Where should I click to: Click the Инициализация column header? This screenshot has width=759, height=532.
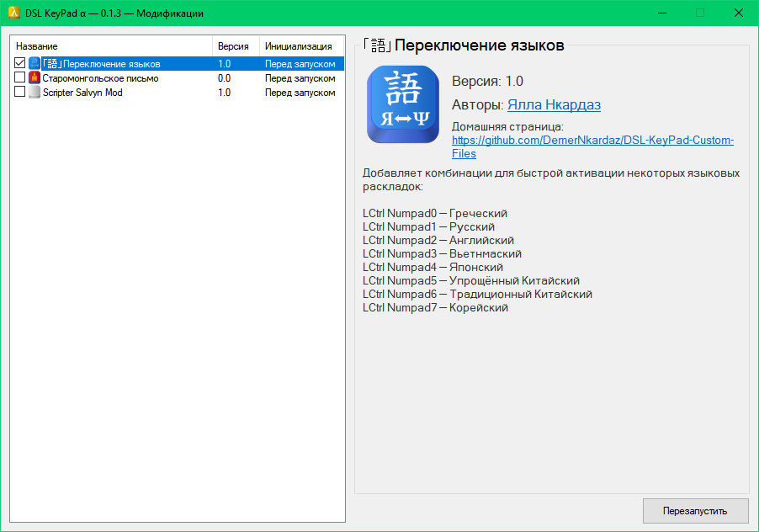point(300,46)
